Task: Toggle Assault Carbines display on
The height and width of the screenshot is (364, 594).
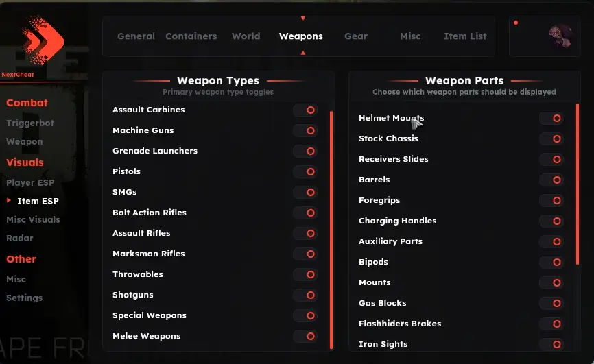Action: [x=305, y=110]
